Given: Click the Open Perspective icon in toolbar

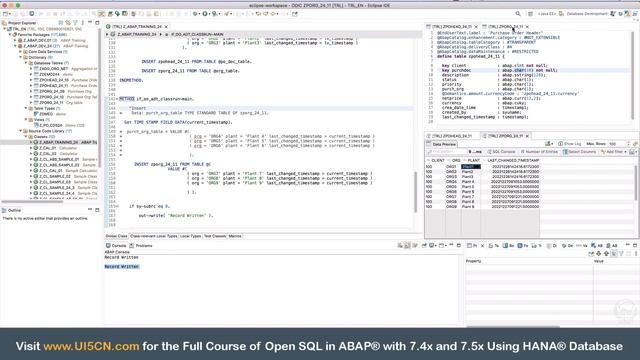Looking at the screenshot, I should [x=530, y=13].
